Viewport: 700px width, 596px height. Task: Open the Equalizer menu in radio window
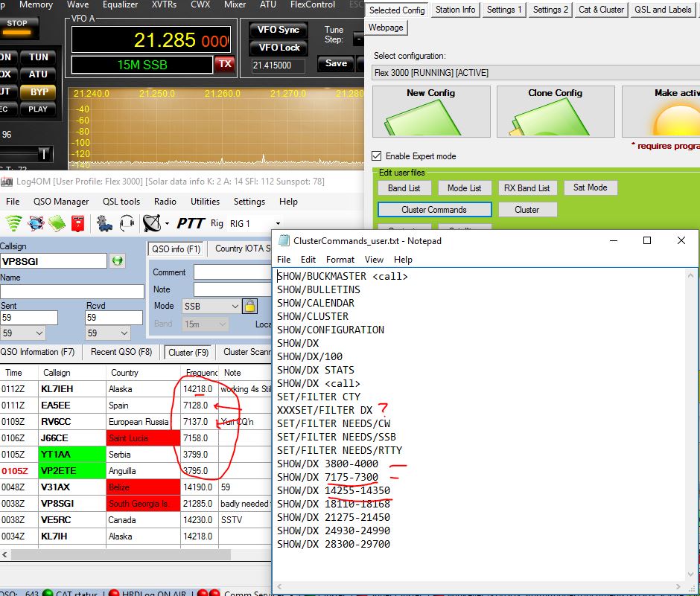tap(120, 4)
